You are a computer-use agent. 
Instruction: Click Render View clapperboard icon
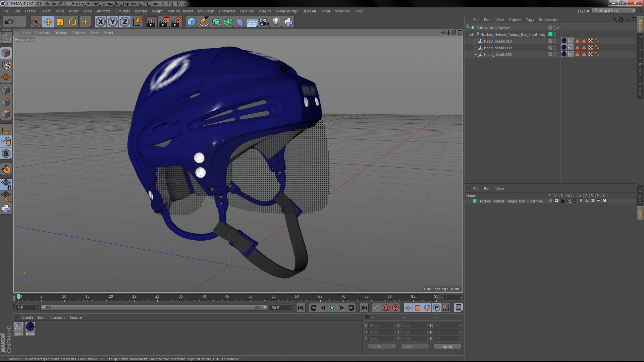pos(152,22)
